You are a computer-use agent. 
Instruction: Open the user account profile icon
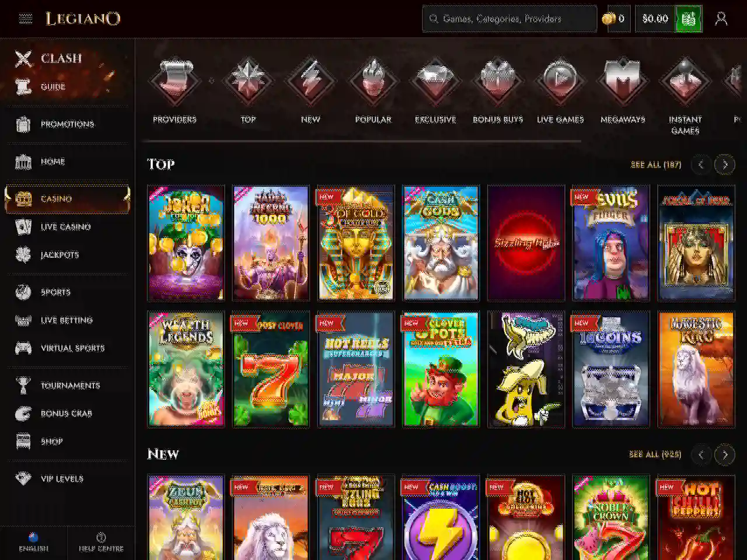click(721, 19)
